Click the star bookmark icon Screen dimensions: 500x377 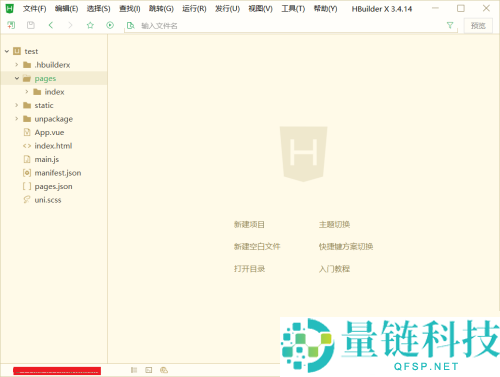click(x=90, y=25)
